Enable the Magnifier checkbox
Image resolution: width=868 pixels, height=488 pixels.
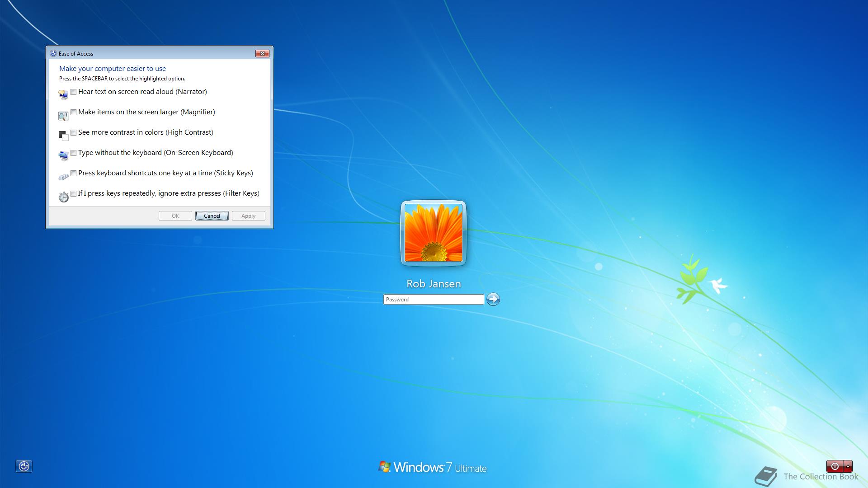coord(74,113)
